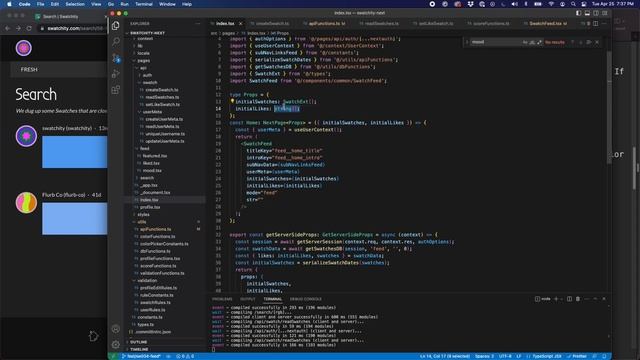Click the Apple menu icon

point(9,4)
